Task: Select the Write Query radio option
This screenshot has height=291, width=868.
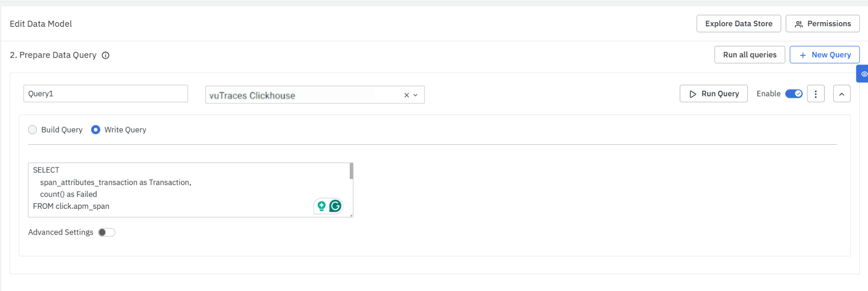Action: (x=95, y=130)
